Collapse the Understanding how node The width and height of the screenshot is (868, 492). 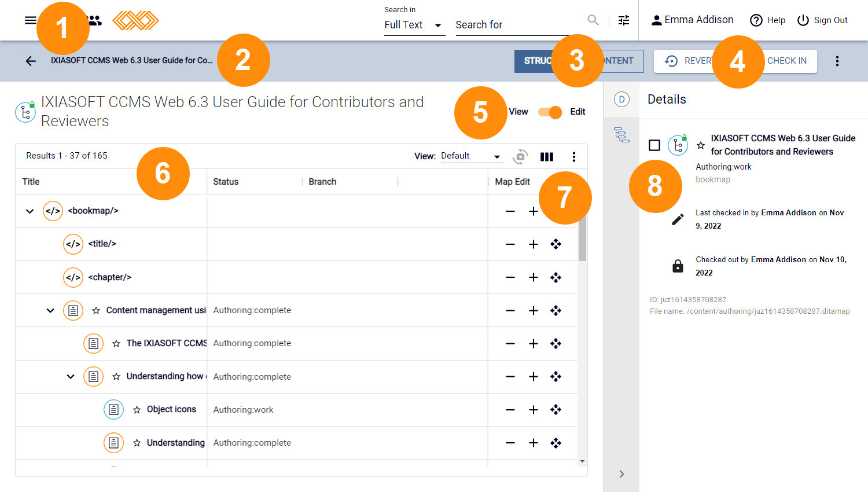[x=71, y=377]
